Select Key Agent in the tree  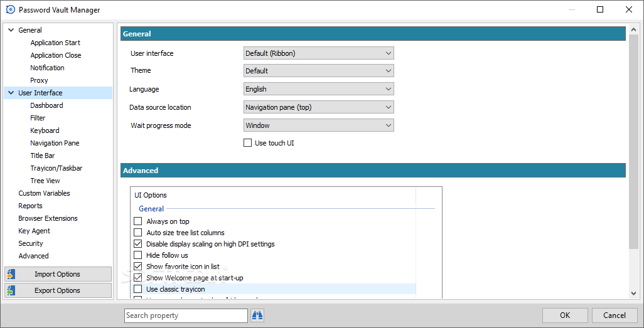point(34,231)
